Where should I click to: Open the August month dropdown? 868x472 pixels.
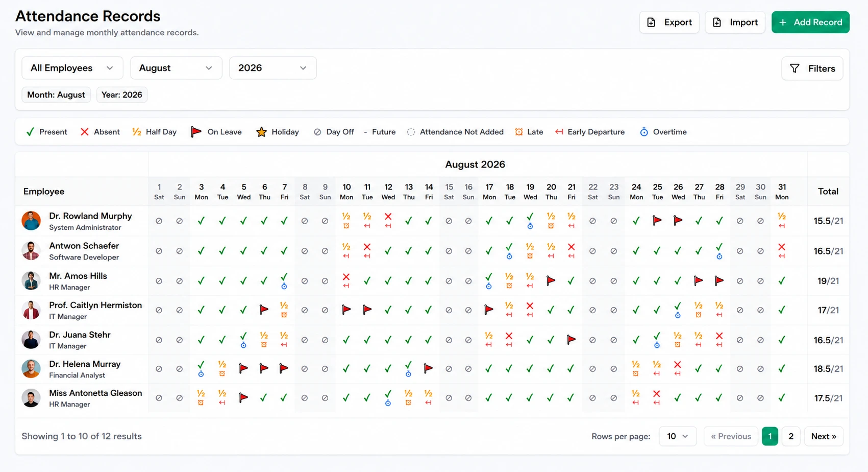coord(176,68)
